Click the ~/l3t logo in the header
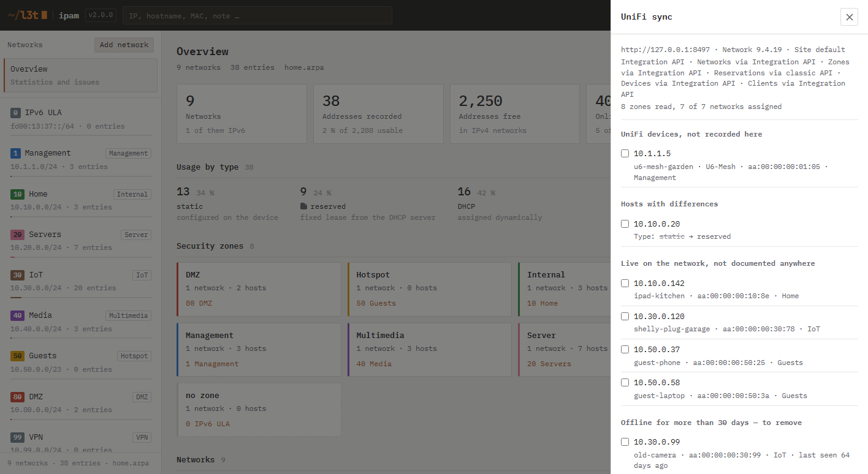This screenshot has height=474, width=868. pos(28,15)
